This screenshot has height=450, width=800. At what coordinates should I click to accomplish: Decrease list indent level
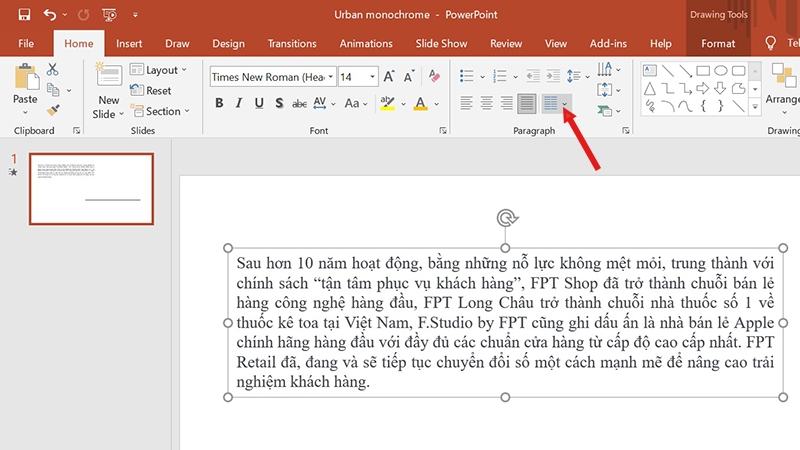[x=533, y=76]
